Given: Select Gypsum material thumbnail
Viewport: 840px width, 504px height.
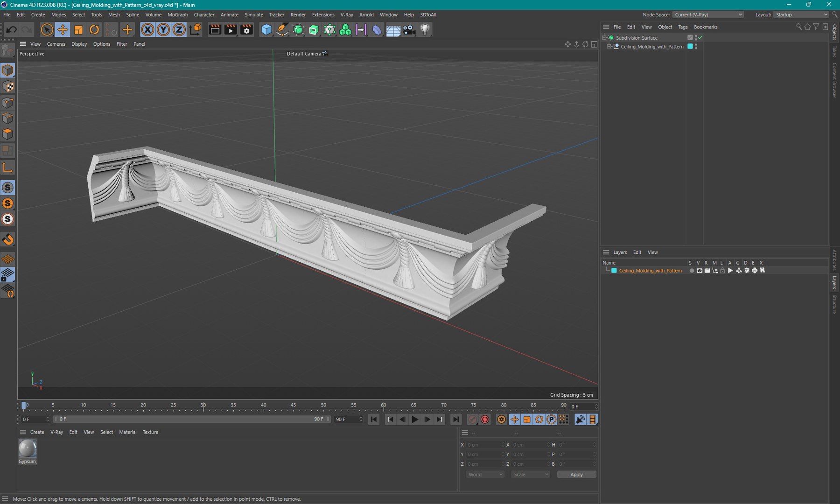Looking at the screenshot, I should pos(28,449).
